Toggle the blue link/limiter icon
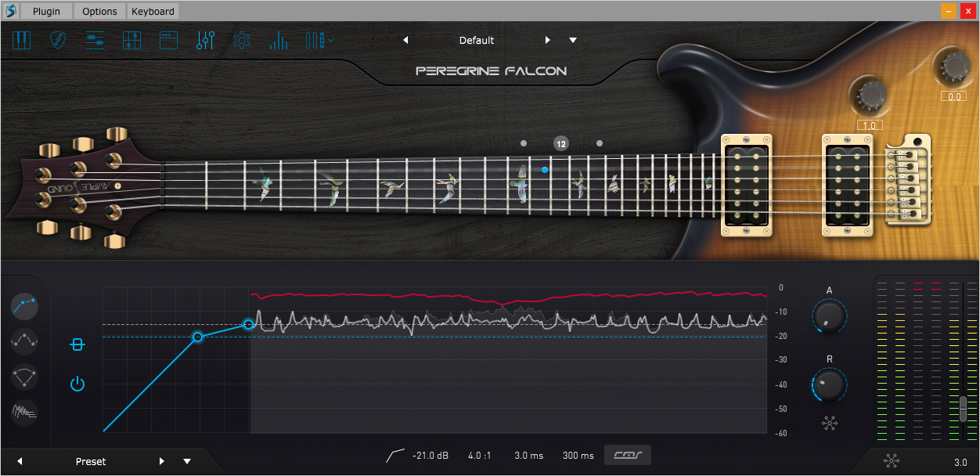Image resolution: width=980 pixels, height=476 pixels. (77, 344)
